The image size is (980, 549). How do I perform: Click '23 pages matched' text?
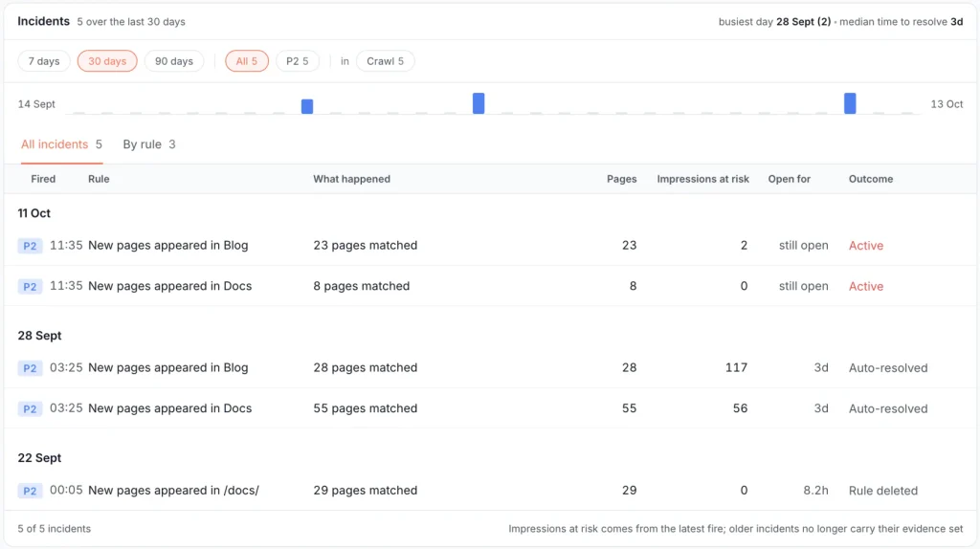tap(365, 246)
